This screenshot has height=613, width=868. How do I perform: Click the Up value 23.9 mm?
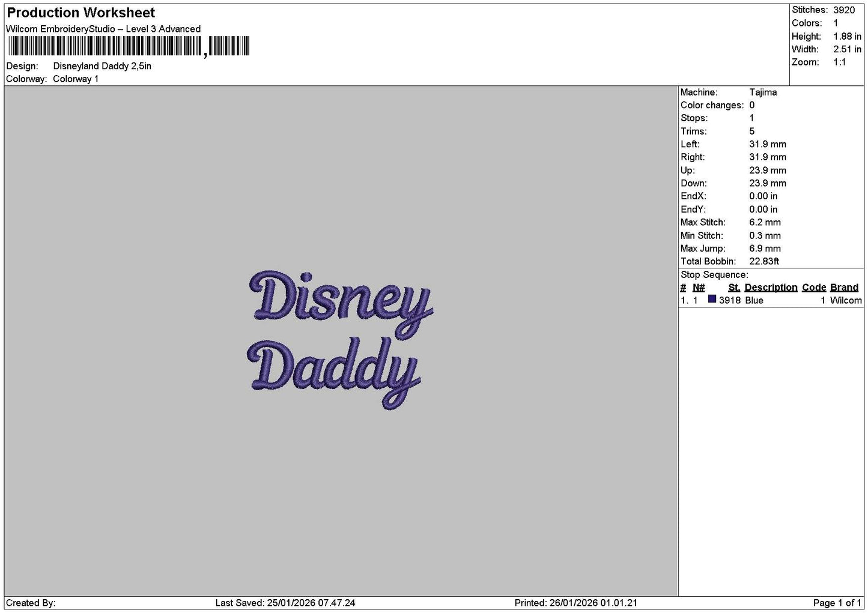click(768, 171)
